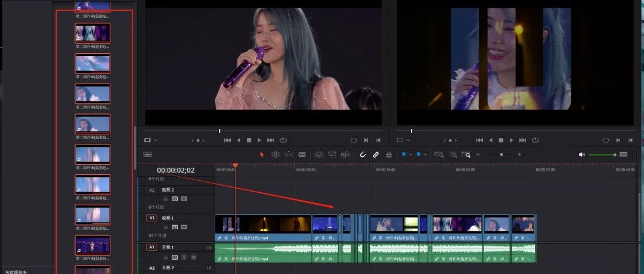Add a blue flag to the clip
Image resolution: width=644 pixels, height=274 pixels.
pyautogui.click(x=404, y=155)
